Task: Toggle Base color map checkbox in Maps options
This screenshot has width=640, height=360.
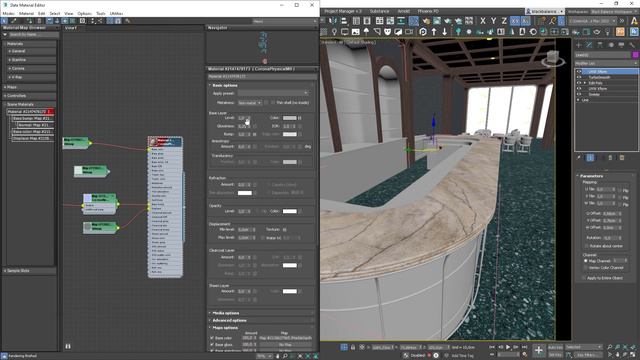Action: 212,338
